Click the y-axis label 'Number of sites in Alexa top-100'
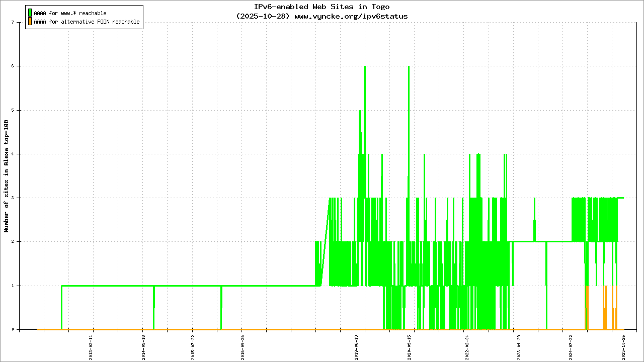 point(7,176)
